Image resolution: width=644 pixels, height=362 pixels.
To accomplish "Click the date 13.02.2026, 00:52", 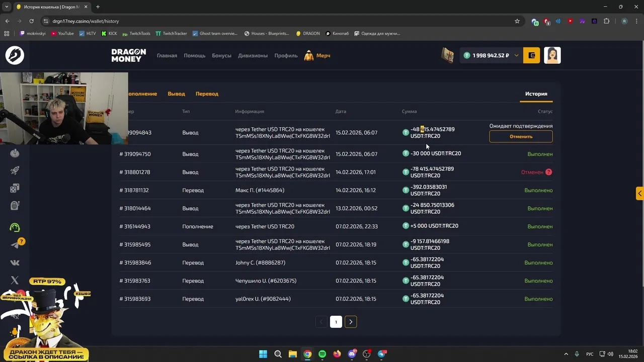I will (356, 208).
